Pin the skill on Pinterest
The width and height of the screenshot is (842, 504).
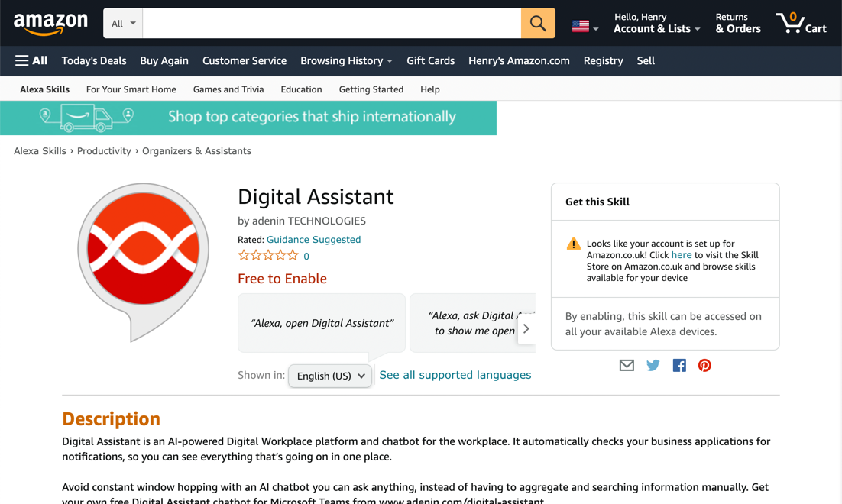click(704, 366)
